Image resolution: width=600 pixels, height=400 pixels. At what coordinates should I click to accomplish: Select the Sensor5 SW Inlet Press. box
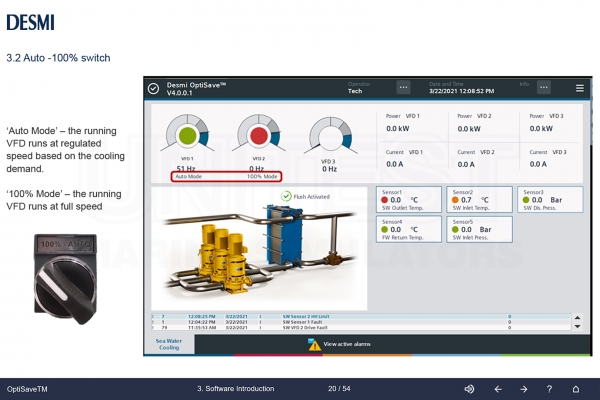479,229
